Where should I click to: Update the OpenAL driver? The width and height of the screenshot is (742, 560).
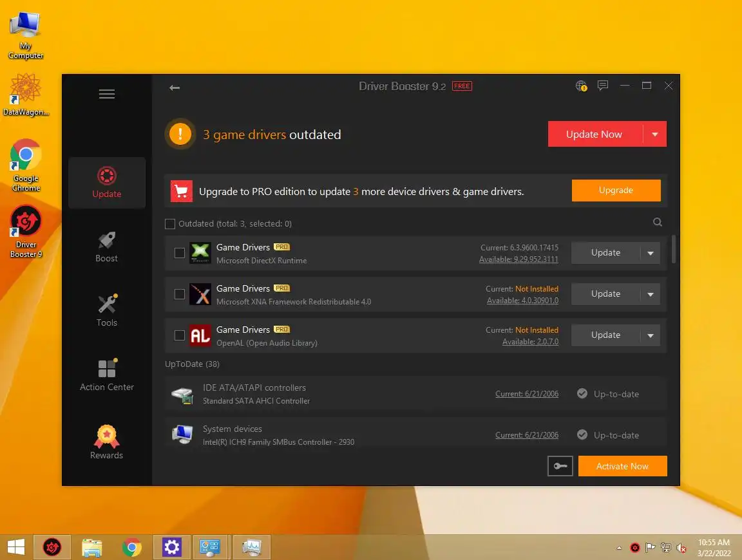click(605, 335)
